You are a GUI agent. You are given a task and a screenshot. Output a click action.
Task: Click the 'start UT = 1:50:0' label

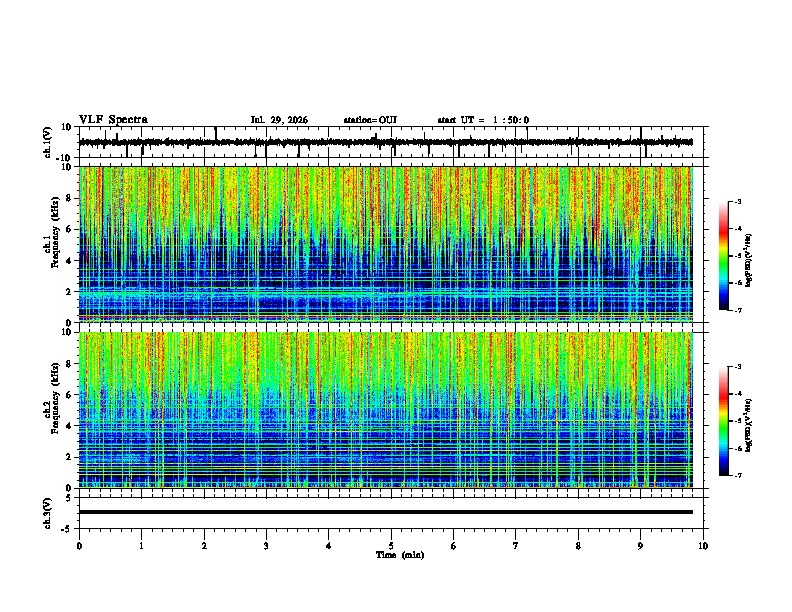coord(483,120)
